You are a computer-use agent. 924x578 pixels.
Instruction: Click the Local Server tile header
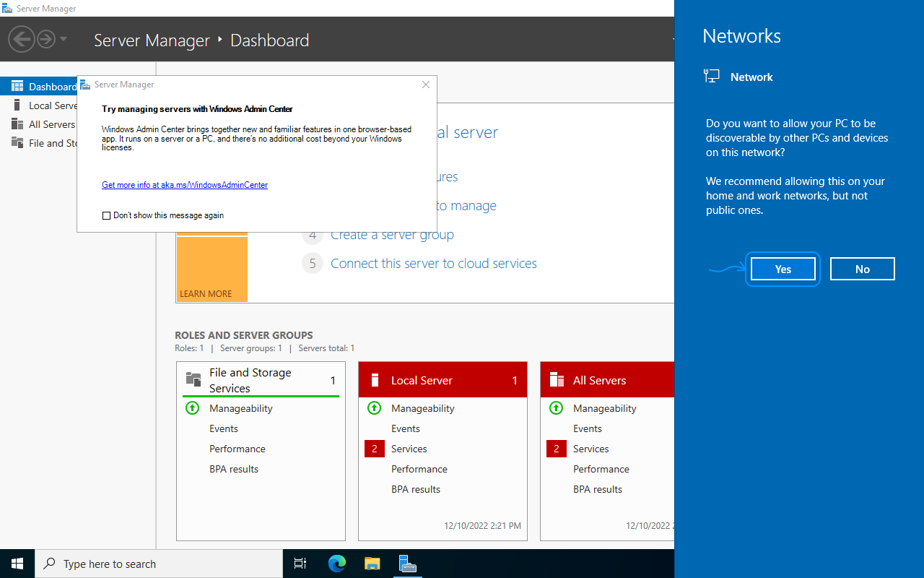443,380
